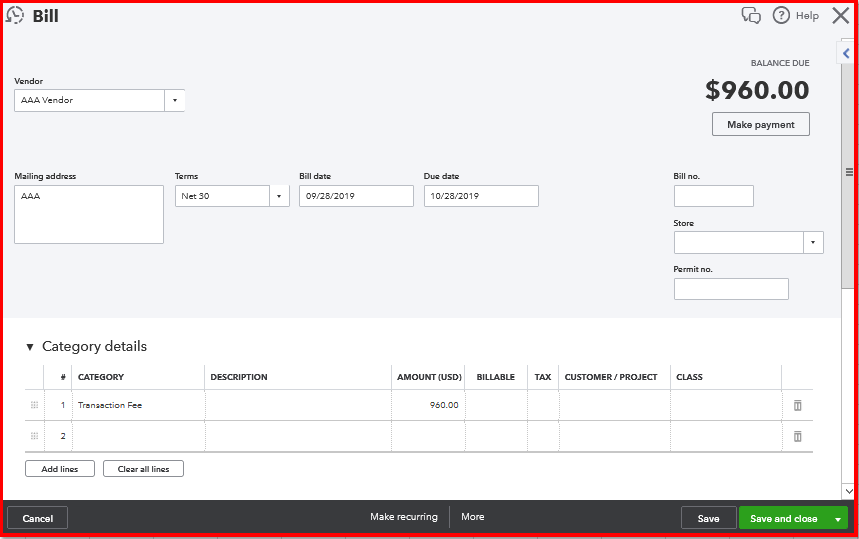Click the Amount cell in row 2

point(428,437)
